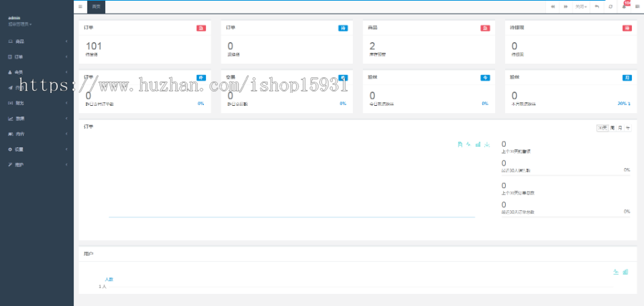Viewport: 644px width, 306px height.
Task: Click the paper-plane icon in the sidebar
Action: [10, 87]
